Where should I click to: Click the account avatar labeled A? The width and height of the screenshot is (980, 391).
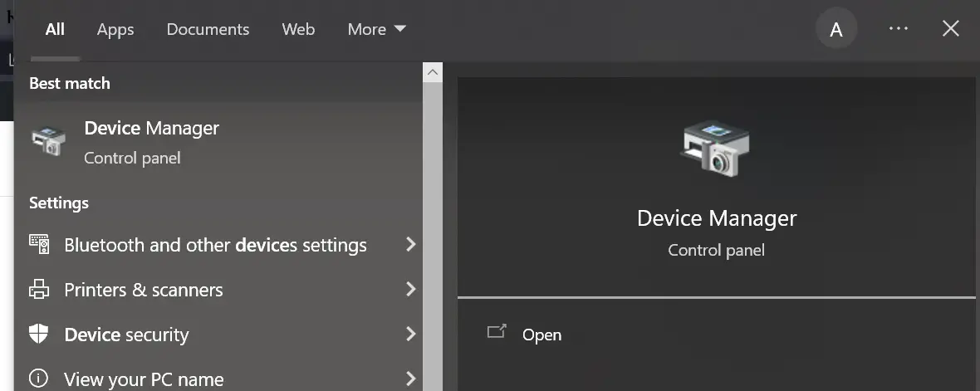(x=835, y=30)
